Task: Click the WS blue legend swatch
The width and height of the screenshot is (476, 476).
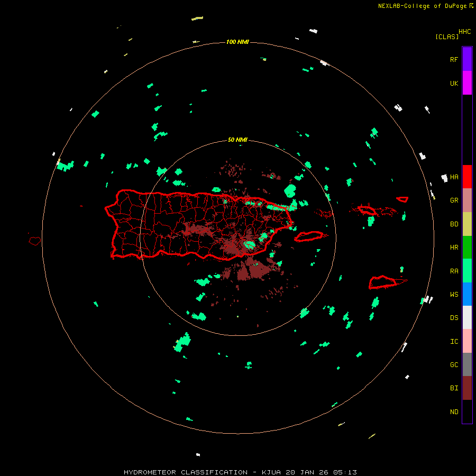Action: coord(467,294)
